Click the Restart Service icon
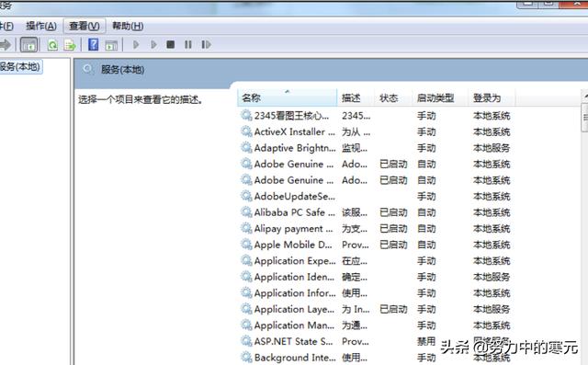This screenshot has height=365, width=588. [206, 45]
